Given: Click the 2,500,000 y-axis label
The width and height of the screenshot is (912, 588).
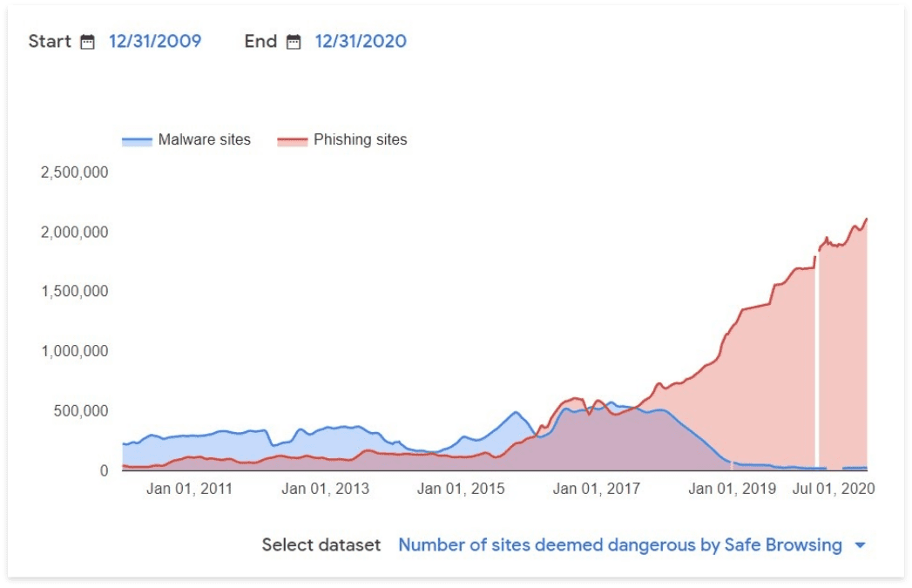Looking at the screenshot, I should 74,172.
